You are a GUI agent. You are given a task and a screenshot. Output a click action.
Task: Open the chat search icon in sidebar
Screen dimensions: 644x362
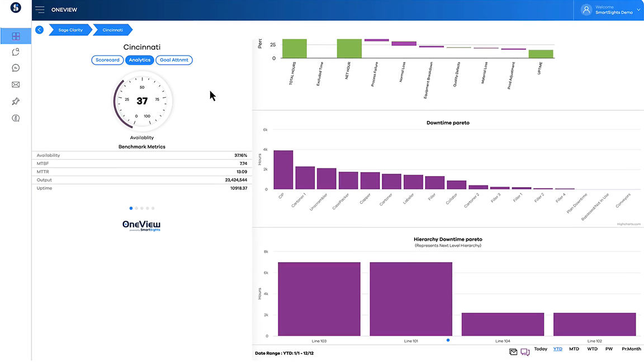(x=16, y=52)
